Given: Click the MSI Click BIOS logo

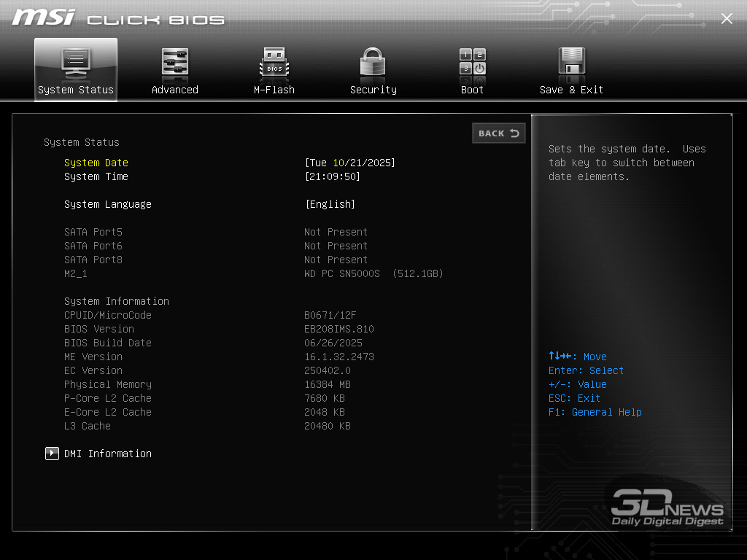Looking at the screenshot, I should 118,18.
